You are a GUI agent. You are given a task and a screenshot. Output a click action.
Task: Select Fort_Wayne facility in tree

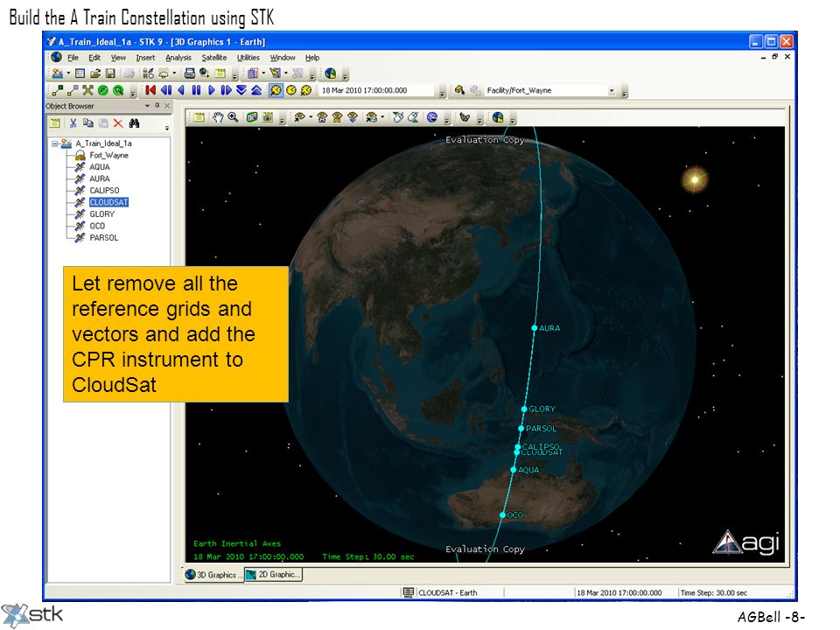(108, 156)
